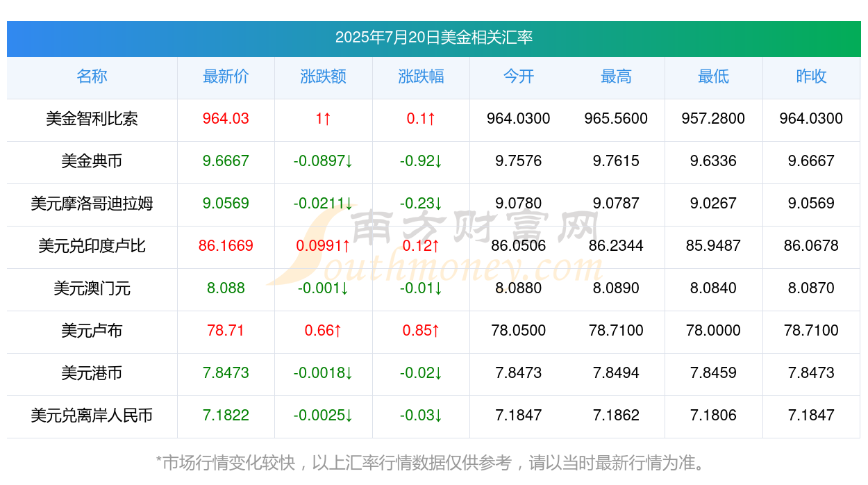
Task: Click change amount 0.0991↑
Action: pyautogui.click(x=324, y=246)
